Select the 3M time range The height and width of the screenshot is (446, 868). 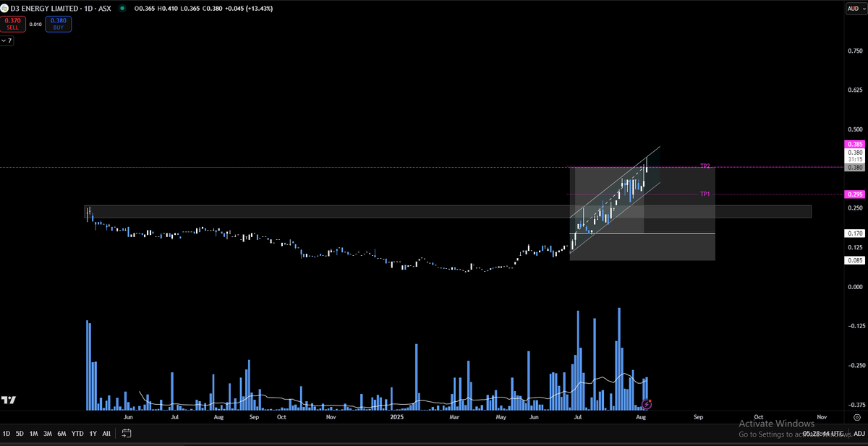[48, 433]
